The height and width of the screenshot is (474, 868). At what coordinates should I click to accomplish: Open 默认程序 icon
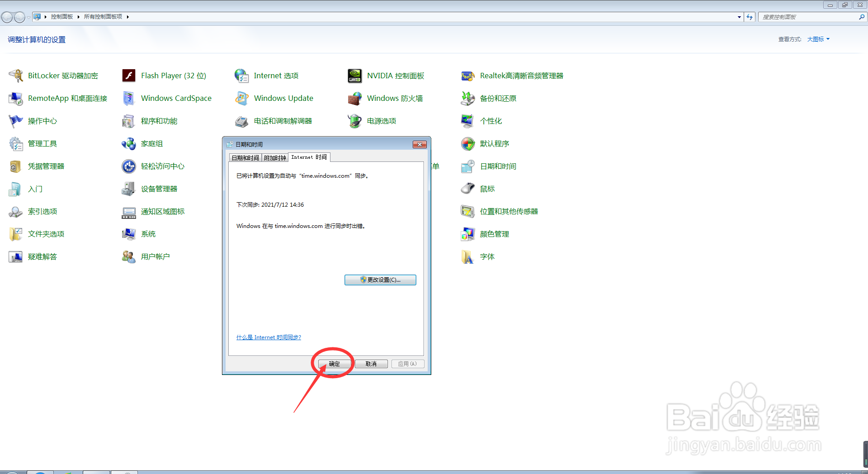tap(468, 143)
